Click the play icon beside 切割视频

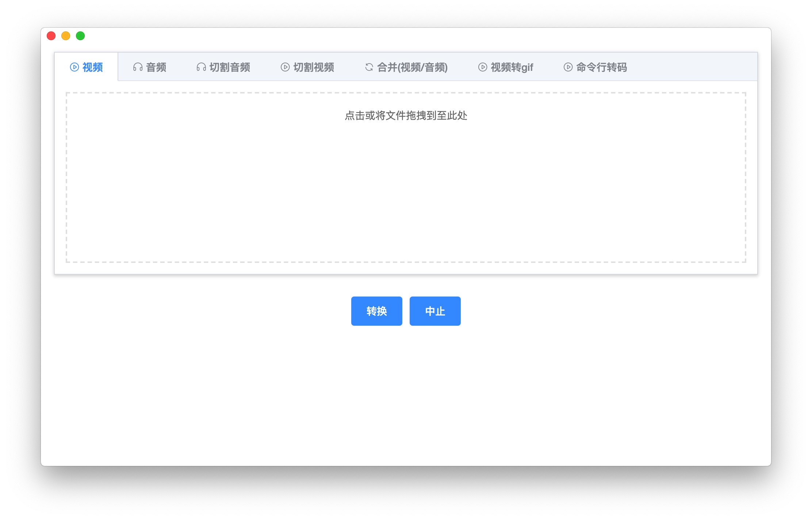(x=285, y=67)
